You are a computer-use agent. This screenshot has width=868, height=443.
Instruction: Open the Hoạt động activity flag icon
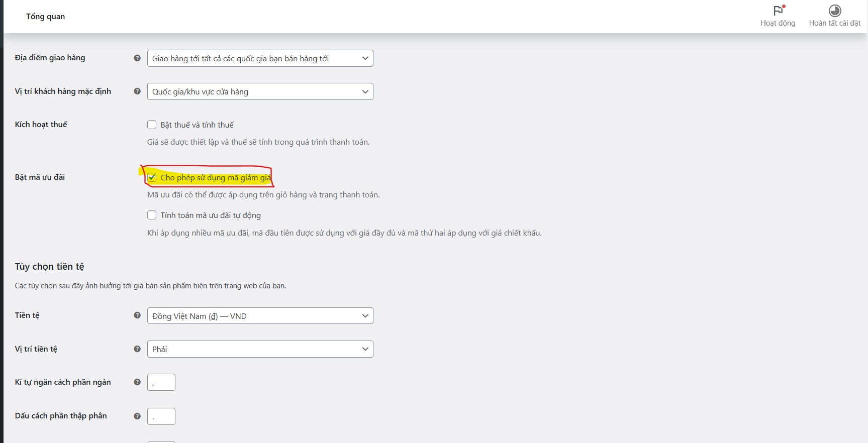pyautogui.click(x=779, y=10)
